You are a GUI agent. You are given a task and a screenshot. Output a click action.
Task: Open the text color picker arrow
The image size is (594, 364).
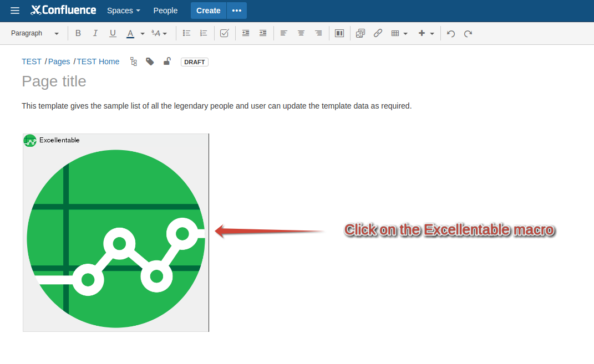[x=143, y=34]
